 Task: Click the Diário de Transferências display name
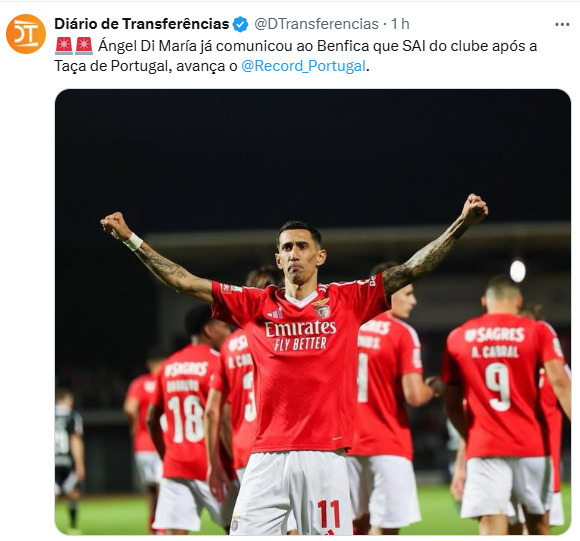[142, 24]
